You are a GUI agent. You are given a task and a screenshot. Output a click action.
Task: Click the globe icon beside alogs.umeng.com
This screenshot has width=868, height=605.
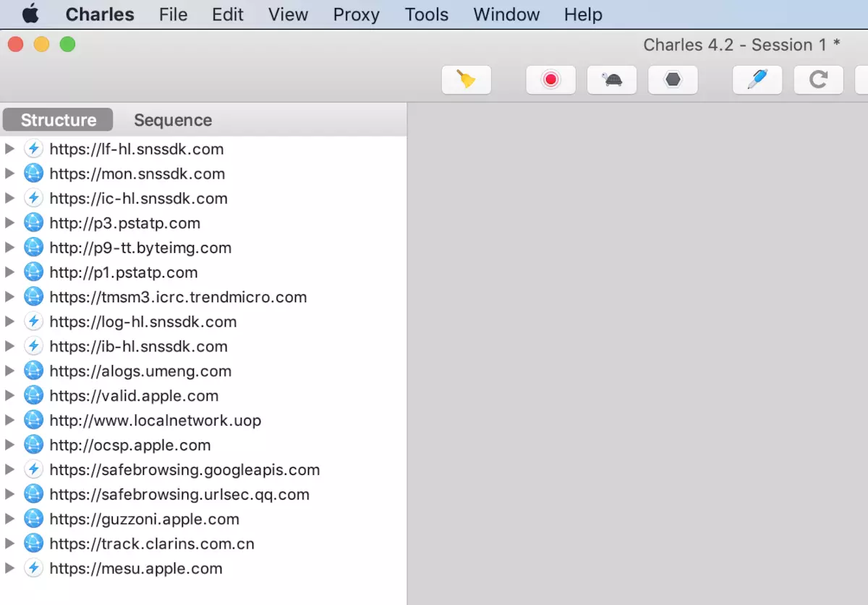[x=33, y=371]
